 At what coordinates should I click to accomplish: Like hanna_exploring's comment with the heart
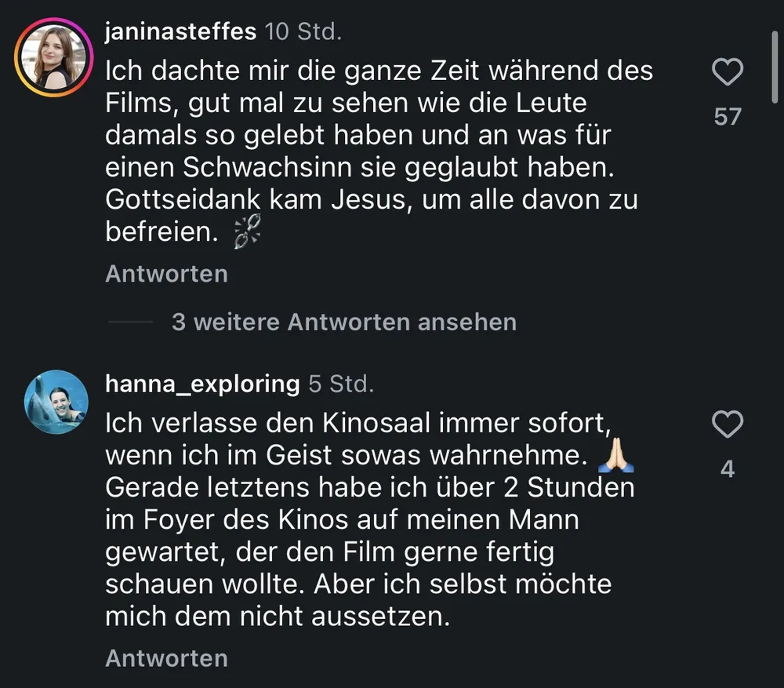[x=728, y=424]
